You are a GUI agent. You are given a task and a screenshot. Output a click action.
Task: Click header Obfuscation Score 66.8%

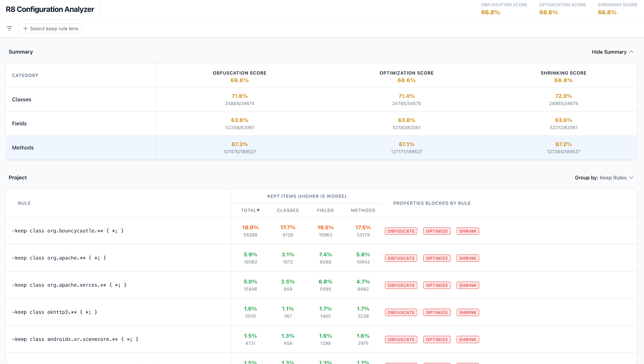tap(504, 9)
